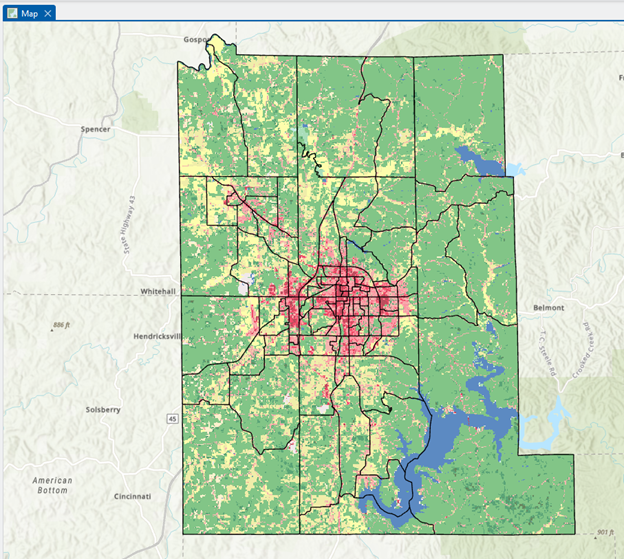The width and height of the screenshot is (624, 559).
Task: Click the small blue lake in the northeast
Action: click(477, 159)
